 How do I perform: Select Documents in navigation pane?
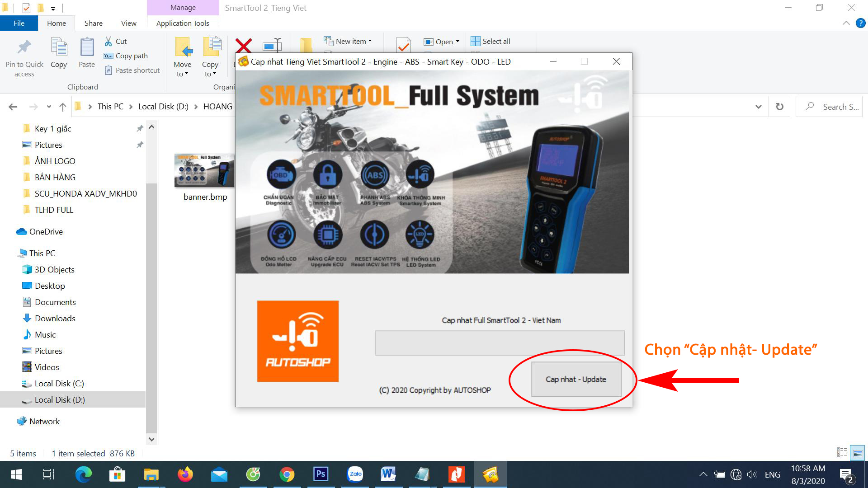(55, 302)
